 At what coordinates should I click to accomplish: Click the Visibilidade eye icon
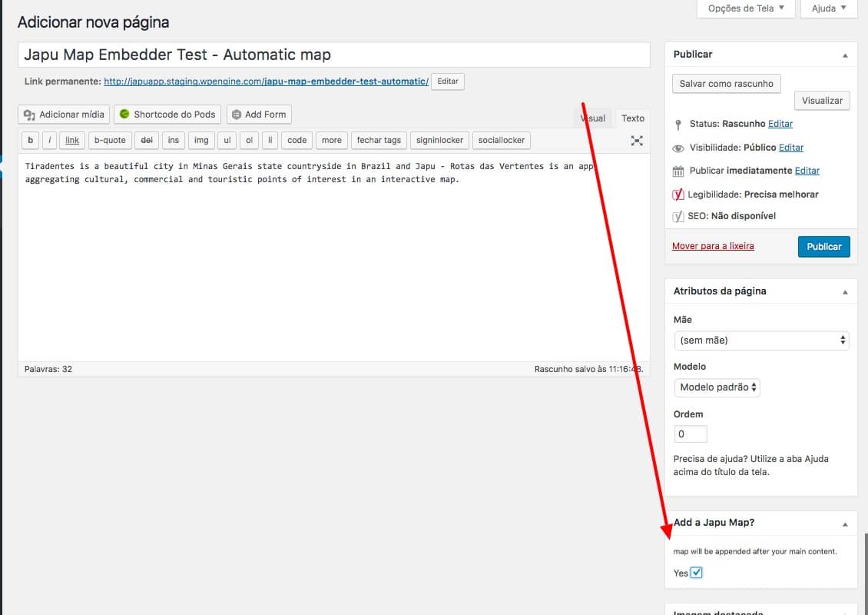(678, 148)
